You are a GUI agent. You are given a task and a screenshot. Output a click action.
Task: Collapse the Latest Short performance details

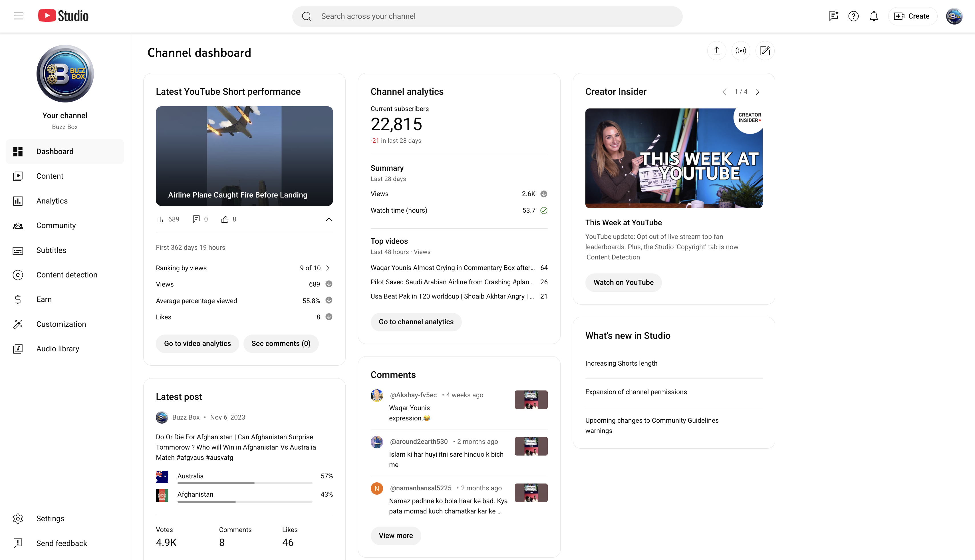329,219
